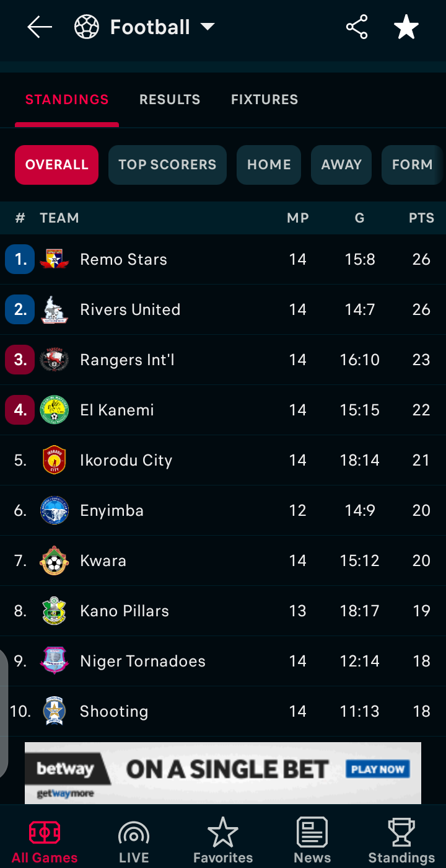Show Away standings filter
The image size is (446, 868).
[x=341, y=165]
